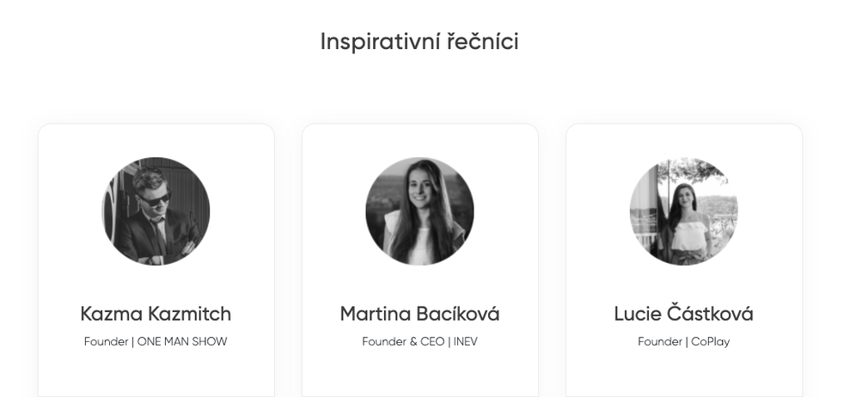Select the CoPlay company label
868x397 pixels.
point(710,342)
